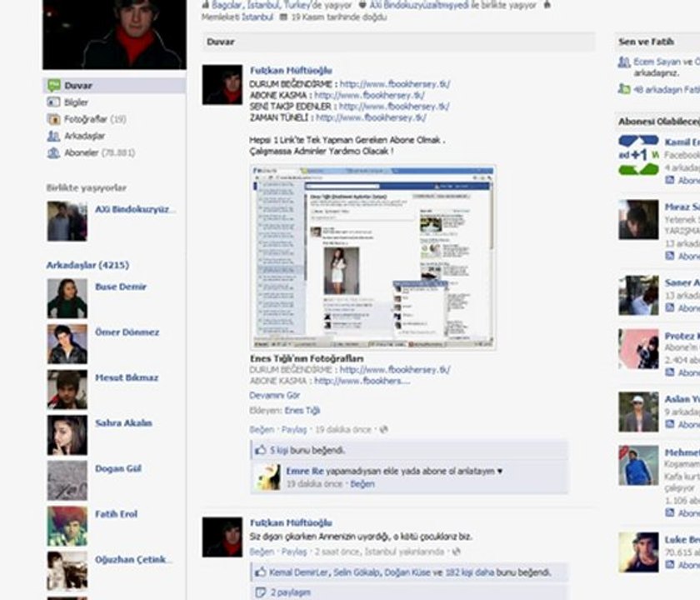Open Luke suggestion profile photo
700x600 pixels.
638,552
